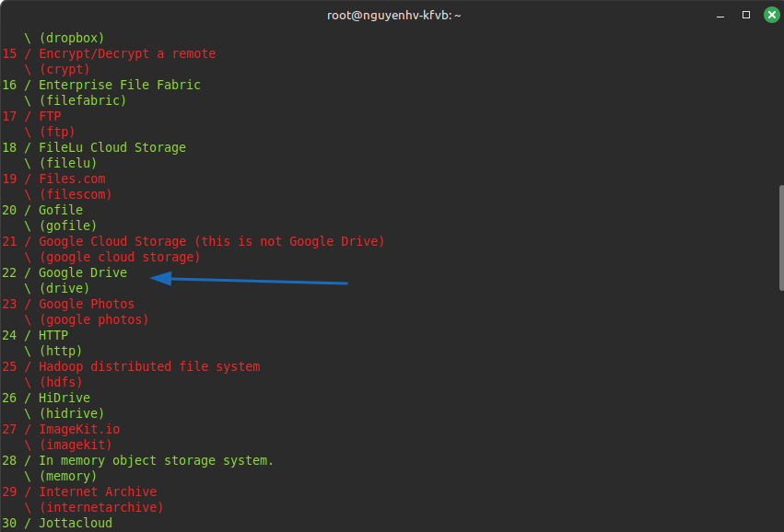The height and width of the screenshot is (532, 784).
Task: Maximize the terminal window
Action: [x=746, y=15]
